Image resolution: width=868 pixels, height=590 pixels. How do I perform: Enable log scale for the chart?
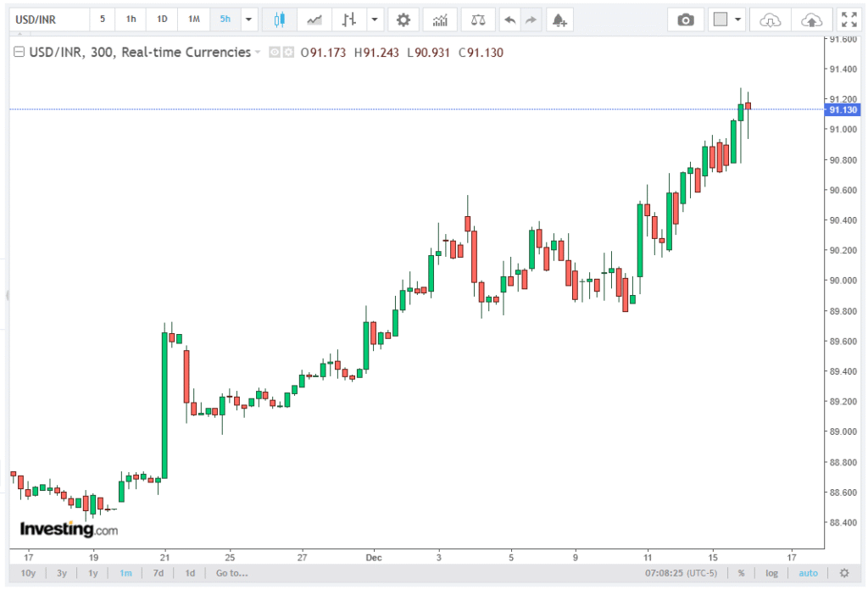point(771,573)
